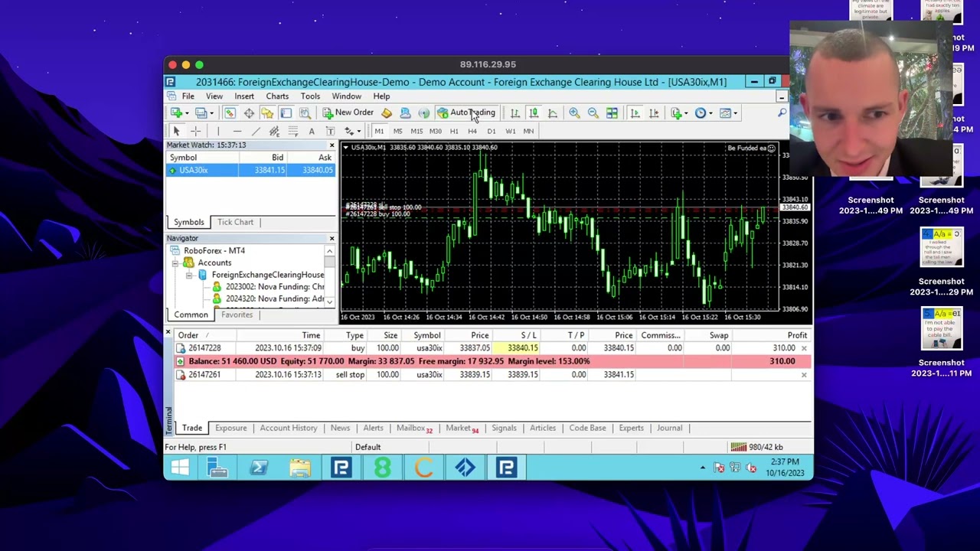Toggle the Market Watch window icon
The height and width of the screenshot is (551, 980).
pos(230,113)
